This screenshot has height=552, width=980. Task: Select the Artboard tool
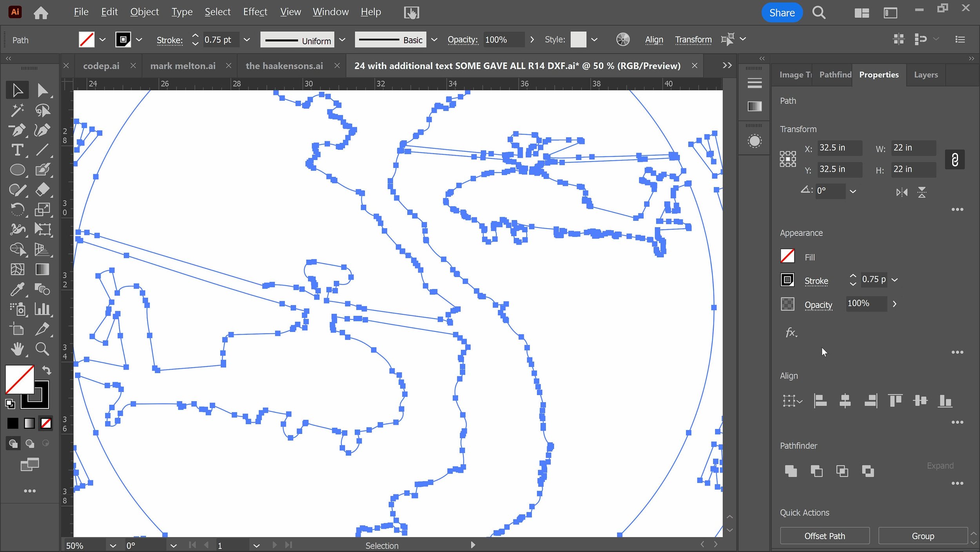coord(17,329)
